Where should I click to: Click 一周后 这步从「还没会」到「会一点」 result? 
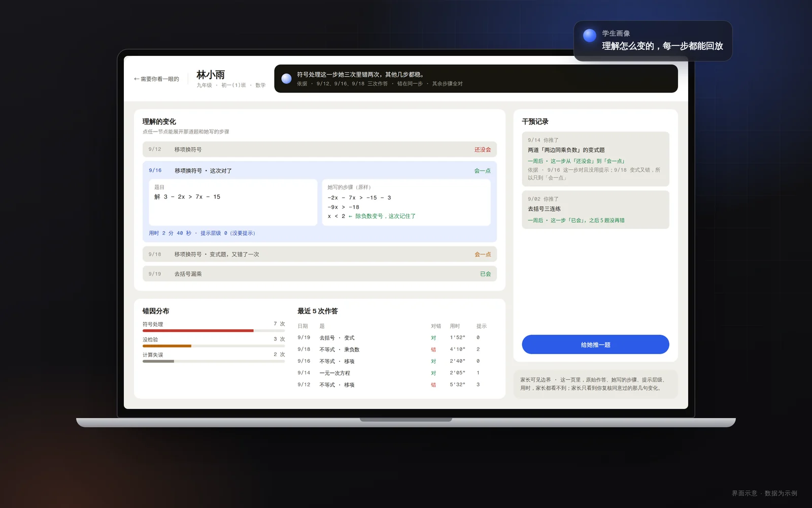click(x=576, y=161)
